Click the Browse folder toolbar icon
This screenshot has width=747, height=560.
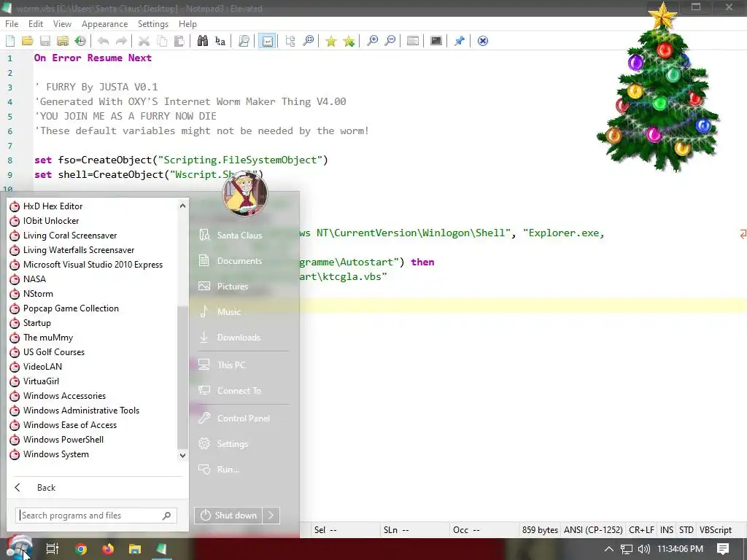(63, 41)
